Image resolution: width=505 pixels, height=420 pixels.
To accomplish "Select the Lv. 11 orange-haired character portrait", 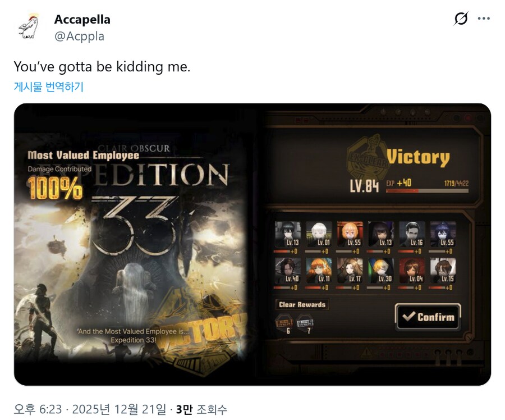I will tap(319, 271).
